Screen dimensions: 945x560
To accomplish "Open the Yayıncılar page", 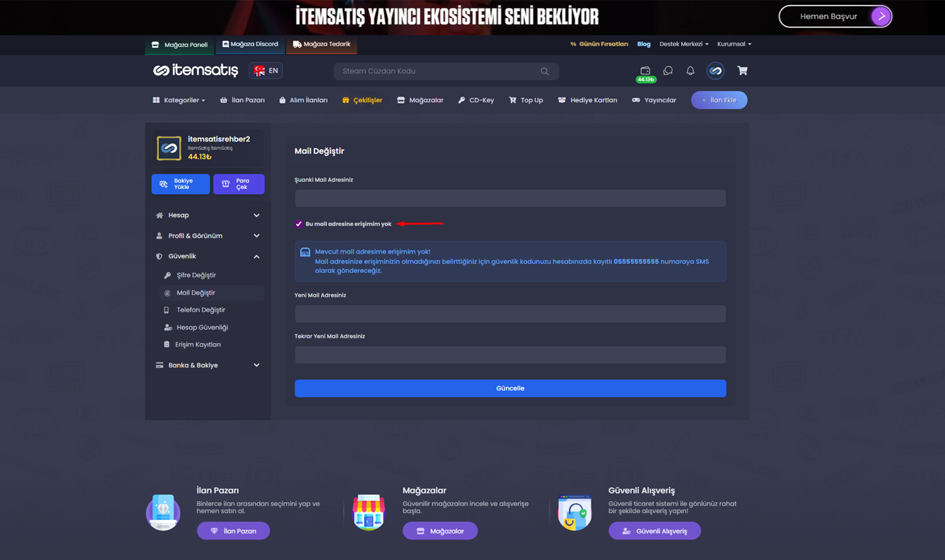I will pyautogui.click(x=654, y=100).
